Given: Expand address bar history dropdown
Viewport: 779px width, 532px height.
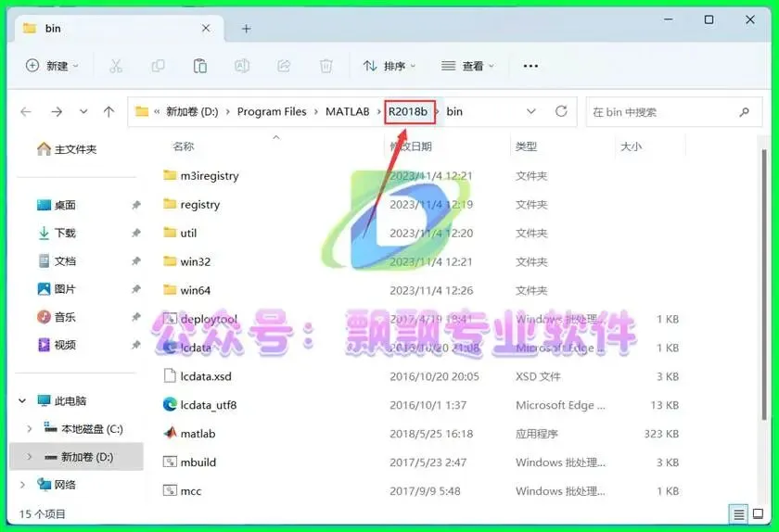Looking at the screenshot, I should 531,111.
